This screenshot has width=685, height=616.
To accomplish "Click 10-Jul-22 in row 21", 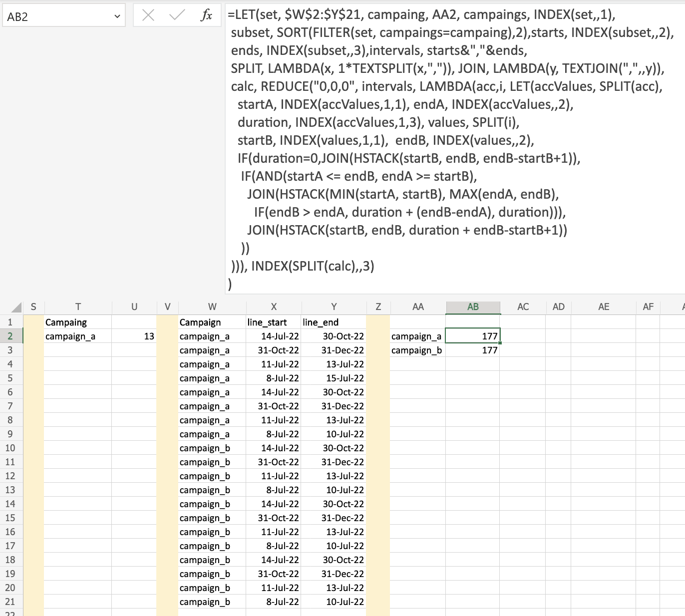I will [334, 602].
